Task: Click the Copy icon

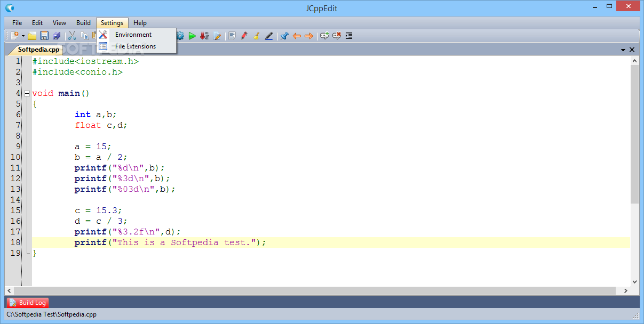Action: coord(84,36)
